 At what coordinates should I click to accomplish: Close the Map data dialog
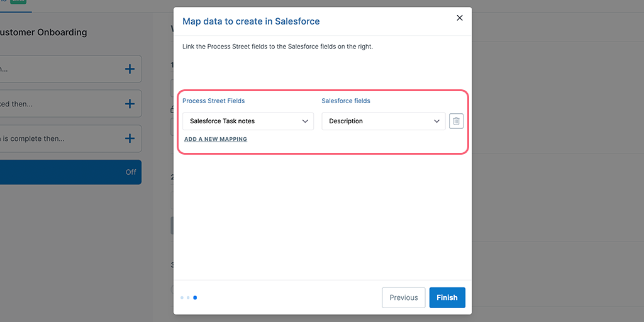pos(460,18)
